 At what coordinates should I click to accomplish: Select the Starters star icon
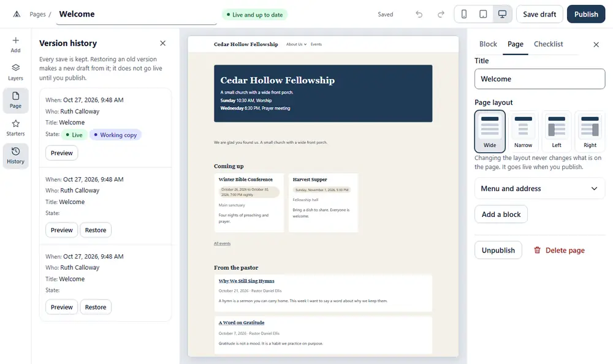[x=16, y=124]
